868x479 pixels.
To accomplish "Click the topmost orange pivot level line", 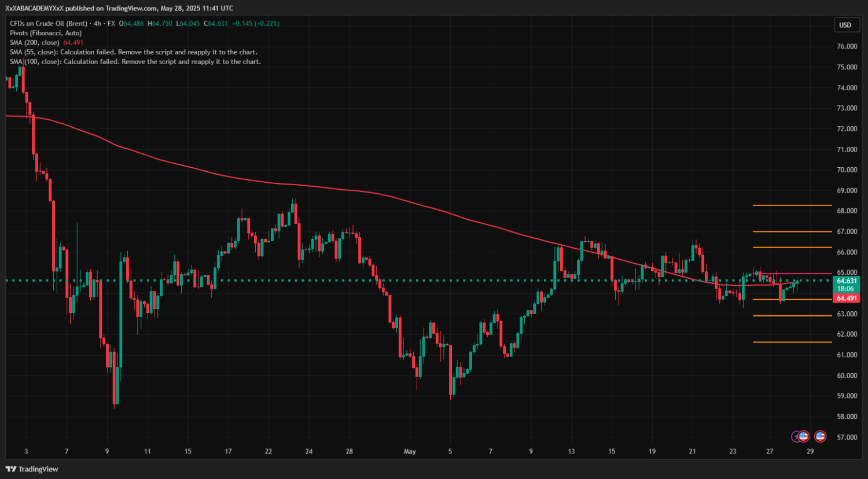I will pyautogui.click(x=792, y=205).
